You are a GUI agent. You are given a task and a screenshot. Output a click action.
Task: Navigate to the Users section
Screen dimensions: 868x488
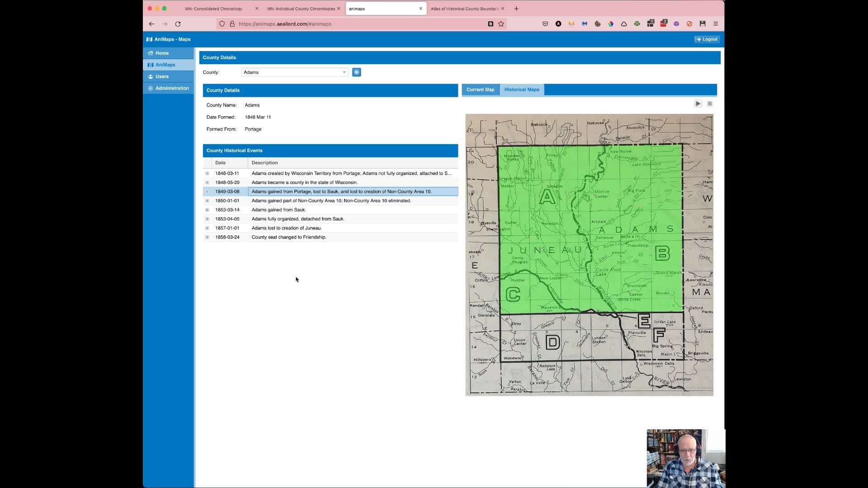pyautogui.click(x=161, y=76)
